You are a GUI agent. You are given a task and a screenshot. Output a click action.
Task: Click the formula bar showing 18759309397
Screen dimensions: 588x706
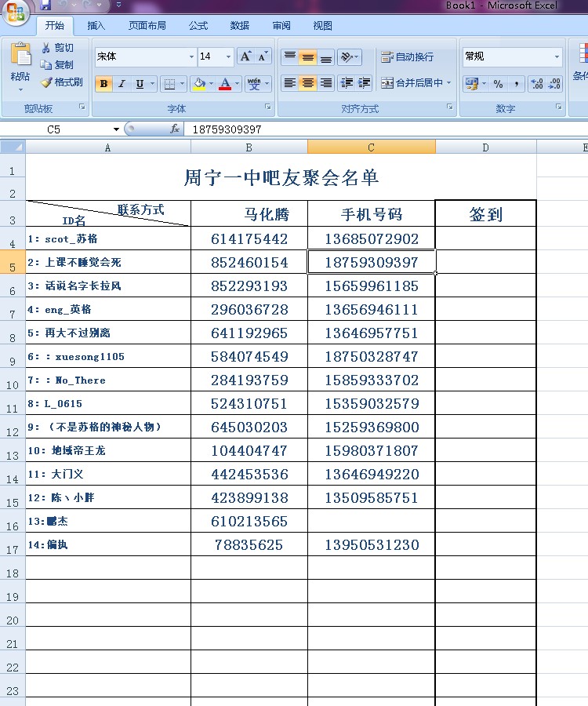point(385,129)
